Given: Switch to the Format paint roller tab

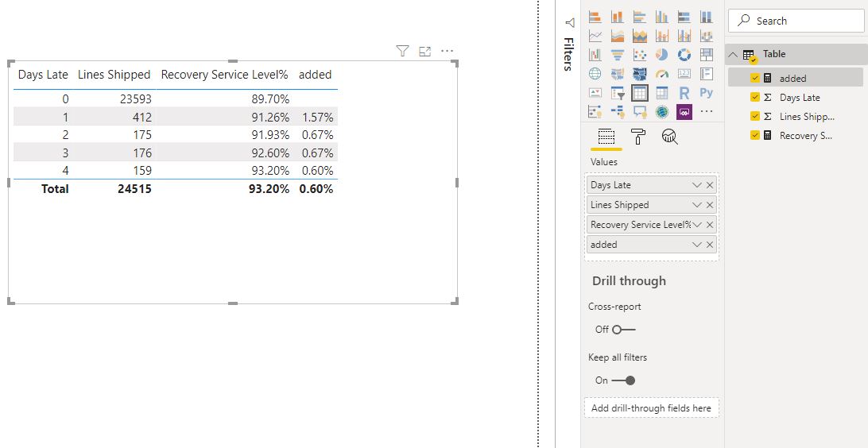Looking at the screenshot, I should [x=638, y=137].
